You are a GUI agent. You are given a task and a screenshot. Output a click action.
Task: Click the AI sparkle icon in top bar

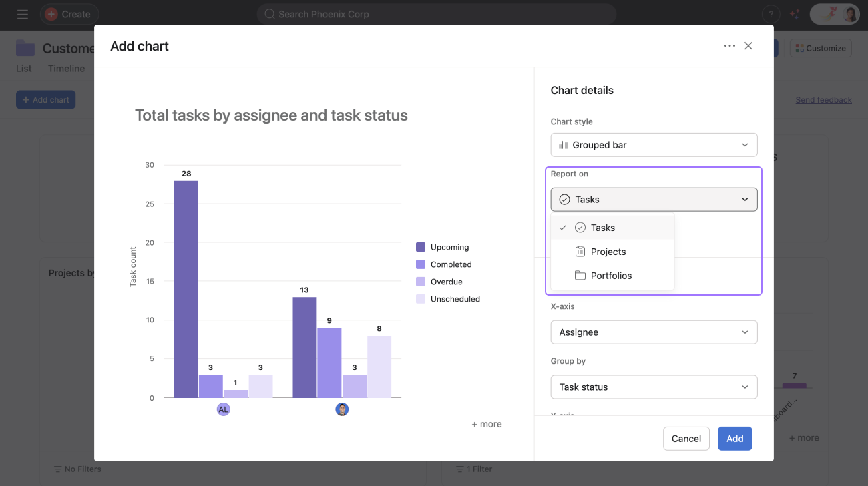(795, 14)
